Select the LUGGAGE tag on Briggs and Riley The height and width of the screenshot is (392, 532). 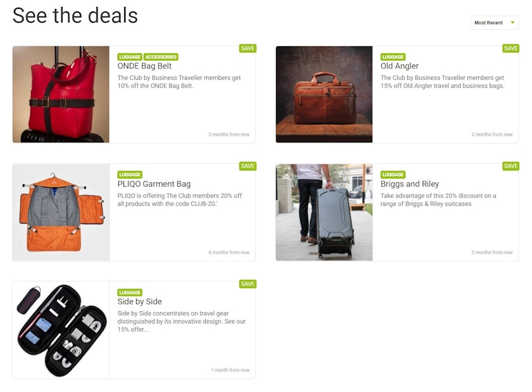click(x=393, y=174)
